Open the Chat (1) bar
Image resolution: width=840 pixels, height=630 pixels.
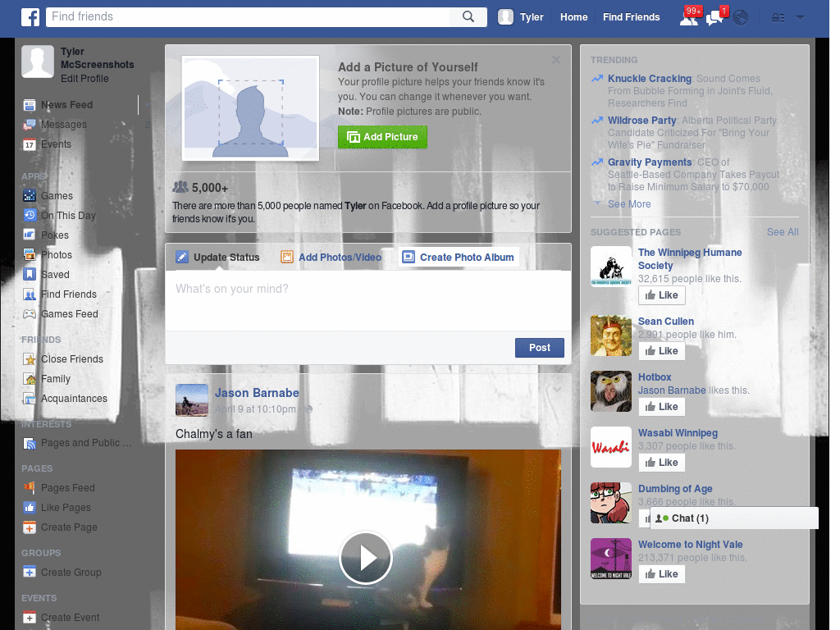[x=734, y=518]
